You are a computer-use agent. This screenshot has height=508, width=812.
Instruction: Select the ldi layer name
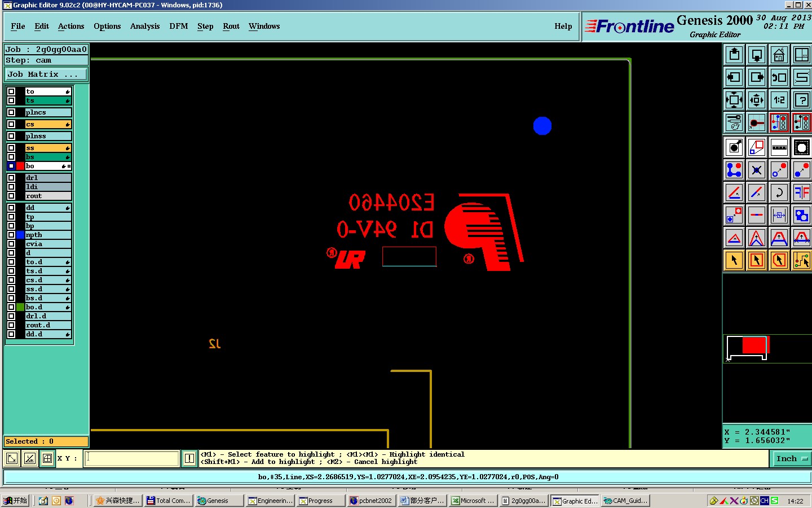coord(48,187)
